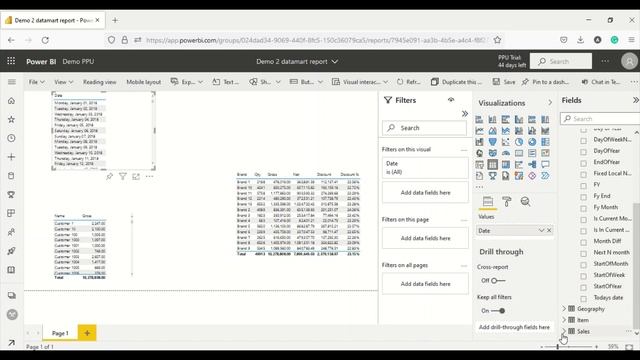Toggle Keep all filters switch
Screen dimensions: 640x360
(498, 311)
